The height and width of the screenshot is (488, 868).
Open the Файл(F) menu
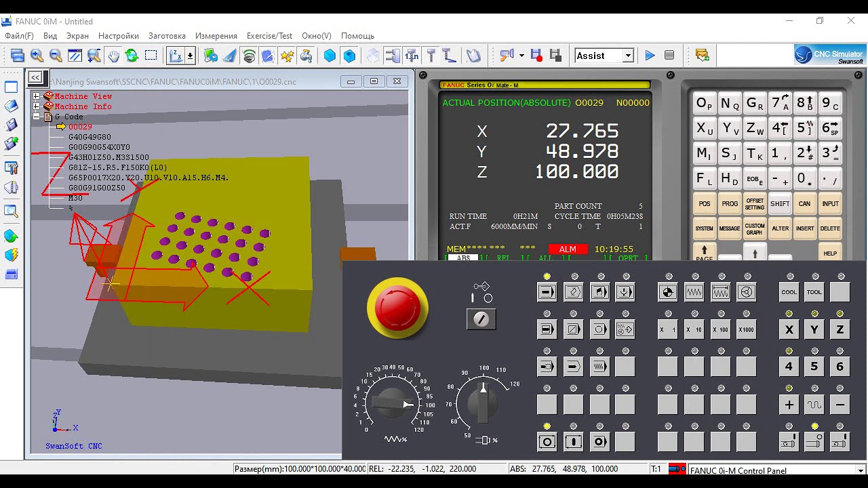(x=19, y=36)
